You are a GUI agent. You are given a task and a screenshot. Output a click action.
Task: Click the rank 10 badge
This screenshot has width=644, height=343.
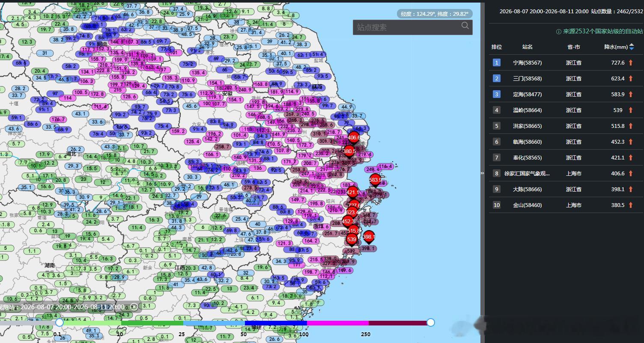point(497,205)
